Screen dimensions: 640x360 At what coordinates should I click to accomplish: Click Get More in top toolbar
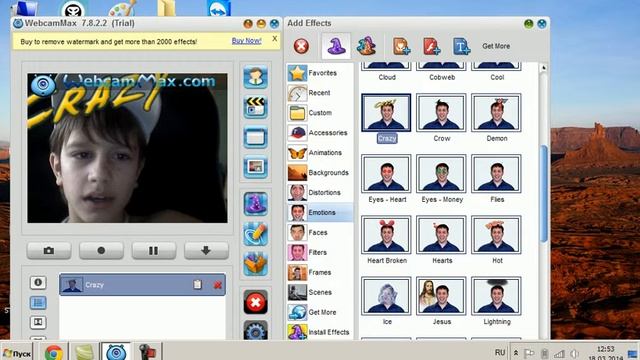coord(496,46)
